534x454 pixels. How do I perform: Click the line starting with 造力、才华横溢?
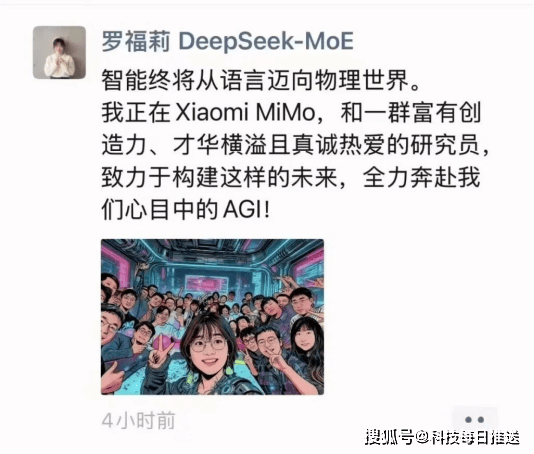click(295, 145)
